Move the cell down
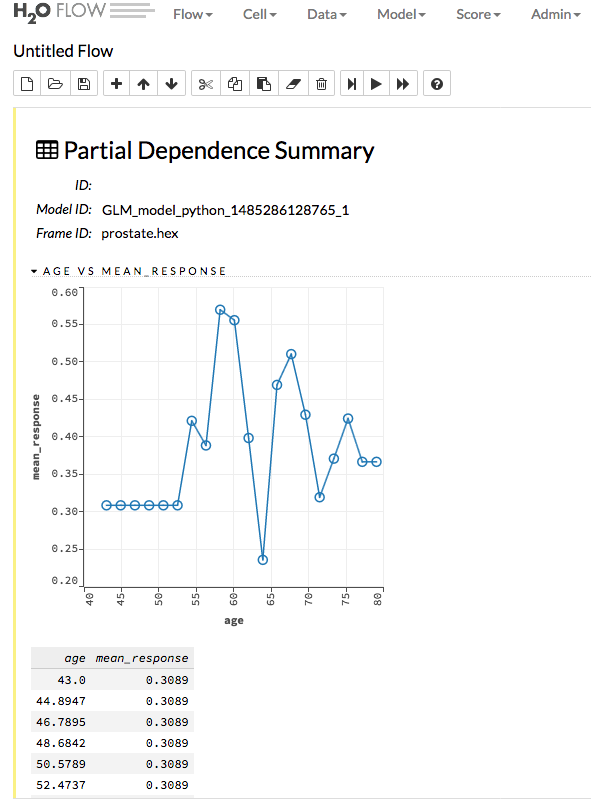 (x=172, y=83)
